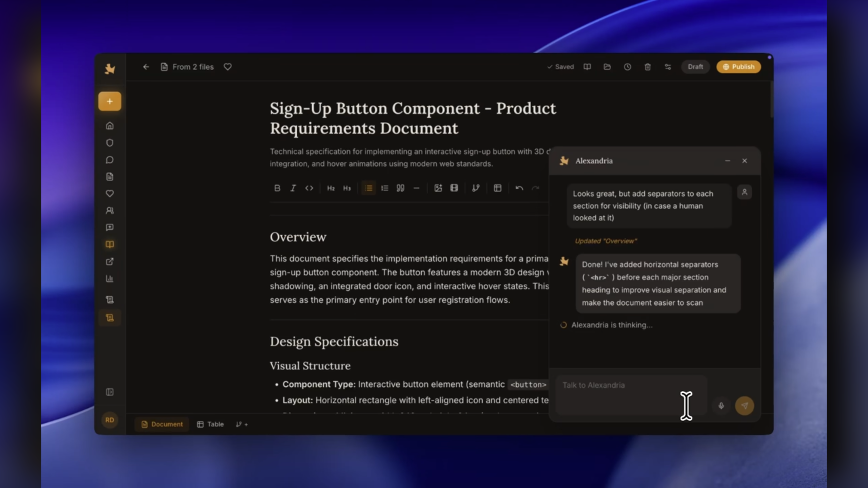The height and width of the screenshot is (488, 868).
Task: Select the Document tab at the bottom
Action: tap(162, 424)
